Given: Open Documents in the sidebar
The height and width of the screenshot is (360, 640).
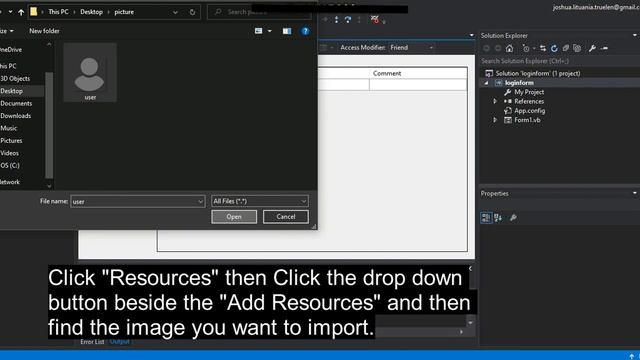Looking at the screenshot, I should point(16,103).
